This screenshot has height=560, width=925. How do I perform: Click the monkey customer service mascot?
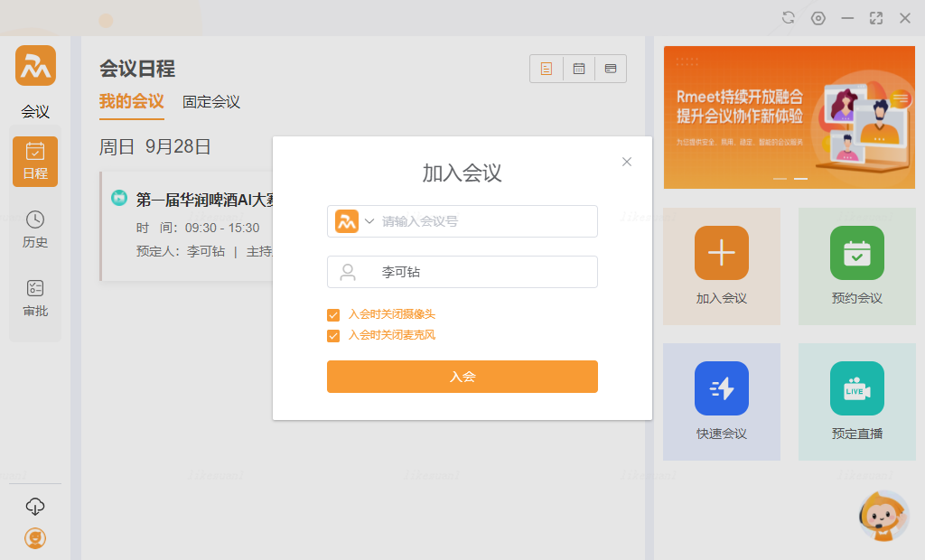883,516
